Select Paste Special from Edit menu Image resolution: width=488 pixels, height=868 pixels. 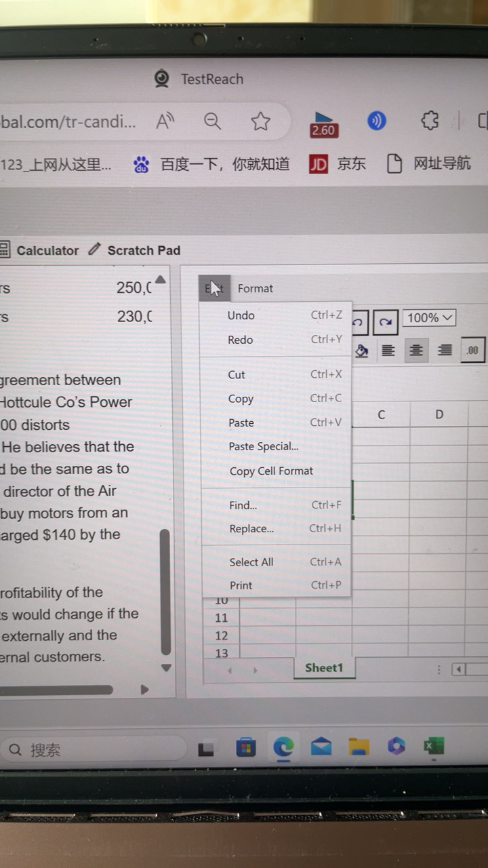pos(263,446)
